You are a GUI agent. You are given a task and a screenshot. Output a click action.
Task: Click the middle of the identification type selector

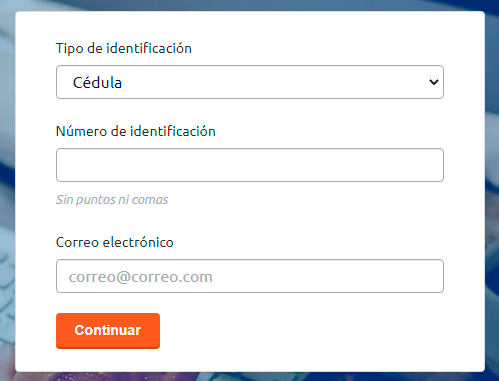[250, 82]
